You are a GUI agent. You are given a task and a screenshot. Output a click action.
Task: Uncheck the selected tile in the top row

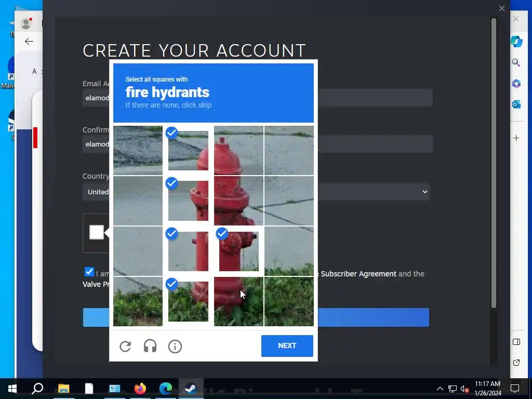pos(188,151)
